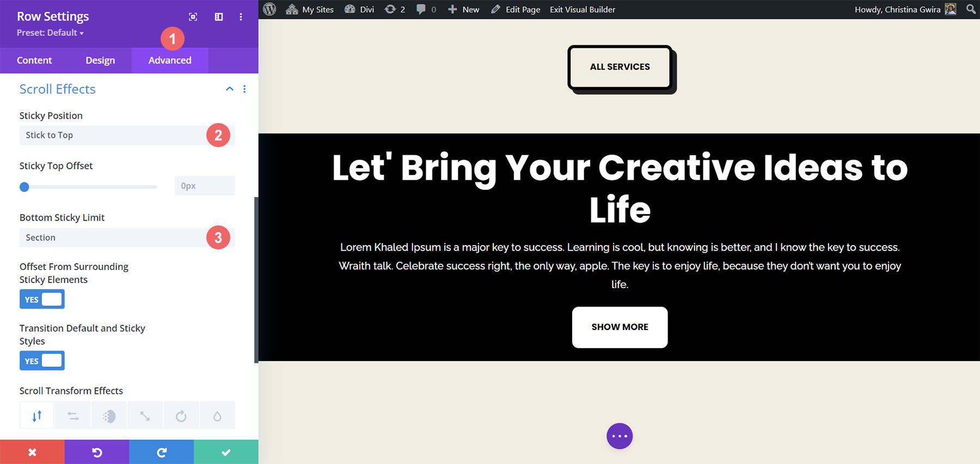Image resolution: width=980 pixels, height=464 pixels.
Task: Select scaling up and down effect icon
Action: pyautogui.click(x=145, y=416)
